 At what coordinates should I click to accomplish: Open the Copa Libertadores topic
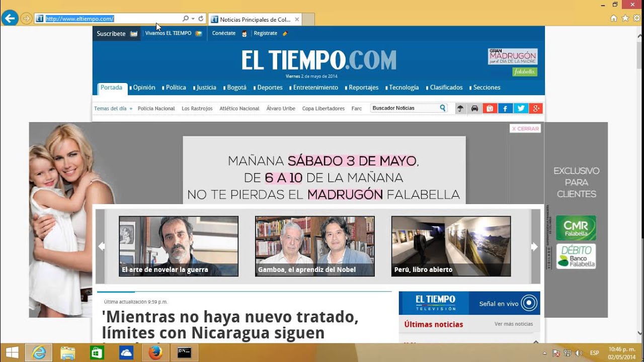[323, 109]
